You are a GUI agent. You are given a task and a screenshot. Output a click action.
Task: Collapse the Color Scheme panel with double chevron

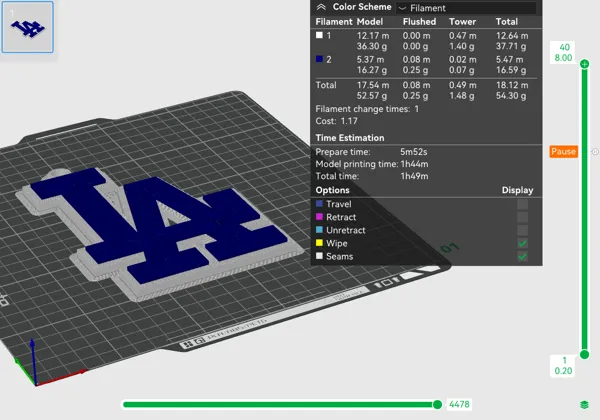321,7
